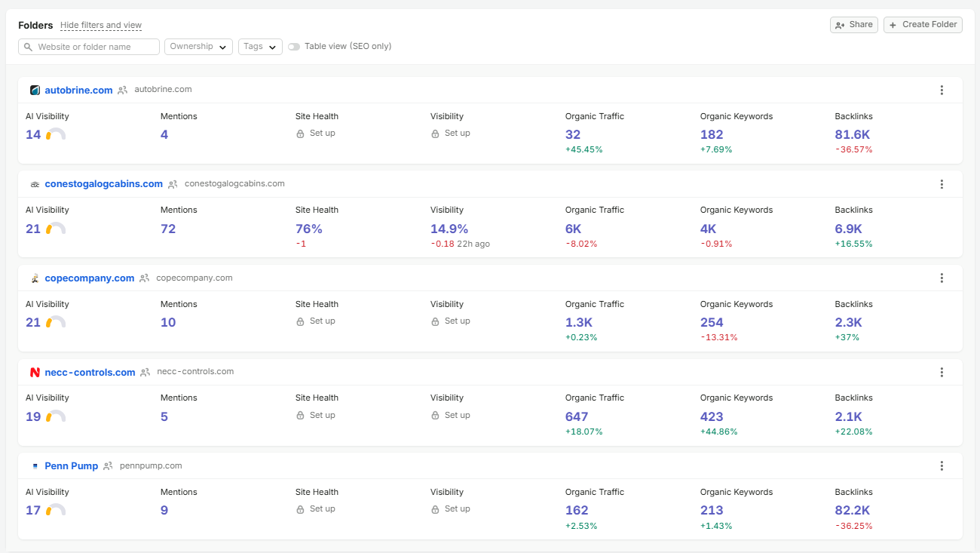The height and width of the screenshot is (553, 980).
Task: Click Penn Pump AI Visibility gauge
Action: pos(56,511)
